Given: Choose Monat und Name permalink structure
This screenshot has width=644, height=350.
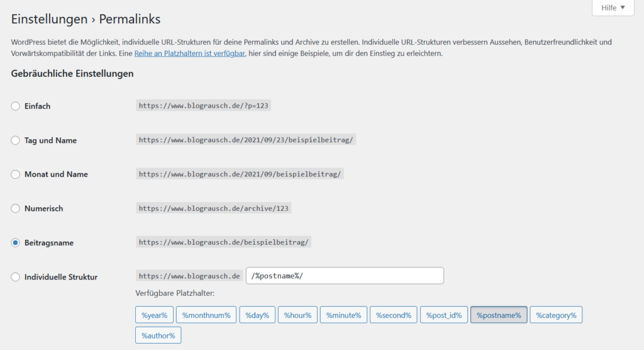Looking at the screenshot, I should (x=15, y=174).
